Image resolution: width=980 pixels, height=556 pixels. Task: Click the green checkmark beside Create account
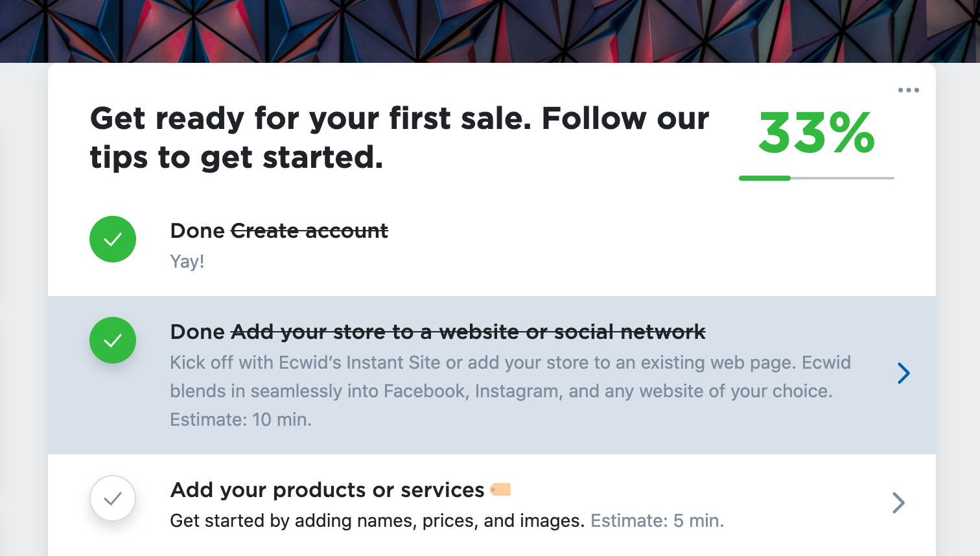tap(113, 239)
